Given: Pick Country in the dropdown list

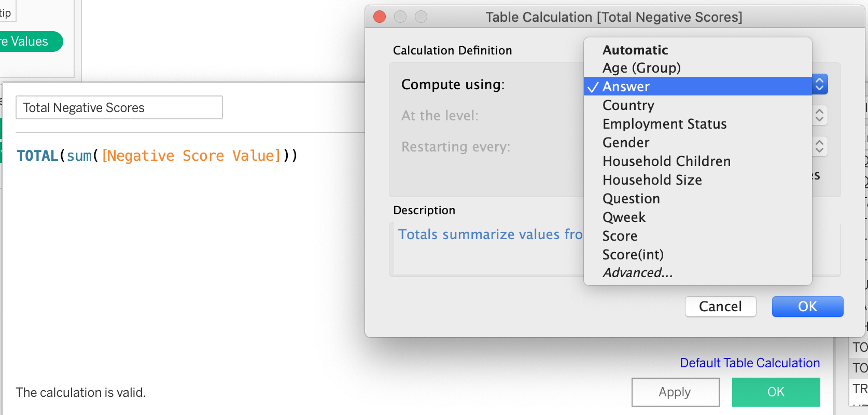Looking at the screenshot, I should coord(628,105).
